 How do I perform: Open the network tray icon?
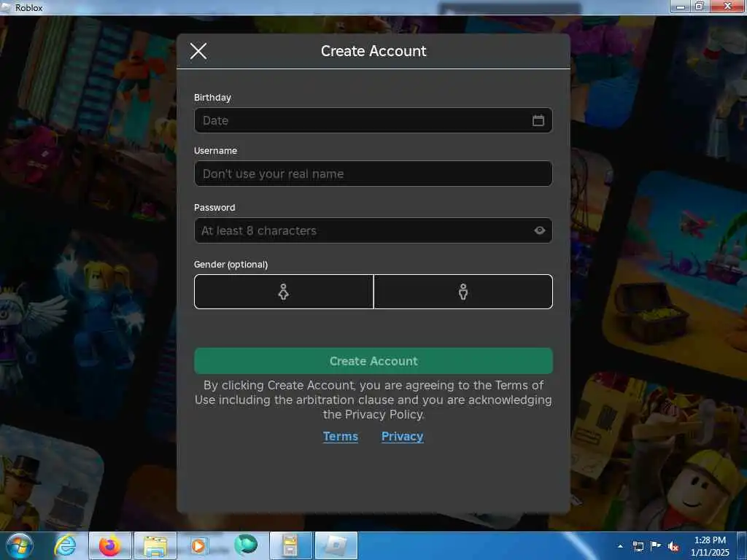(638, 546)
